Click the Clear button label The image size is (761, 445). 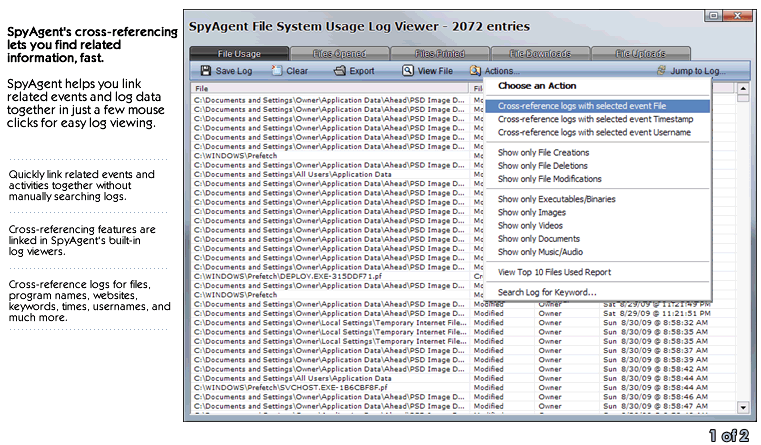[x=297, y=71]
